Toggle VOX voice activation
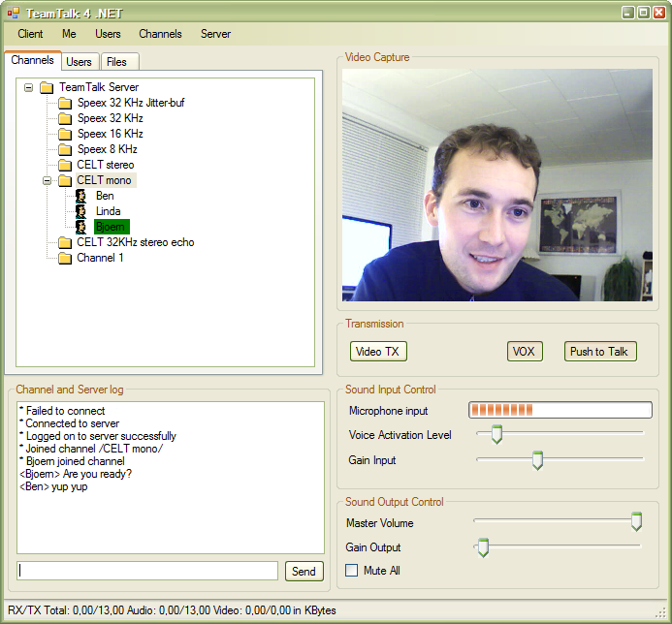The height and width of the screenshot is (624, 672). (525, 352)
